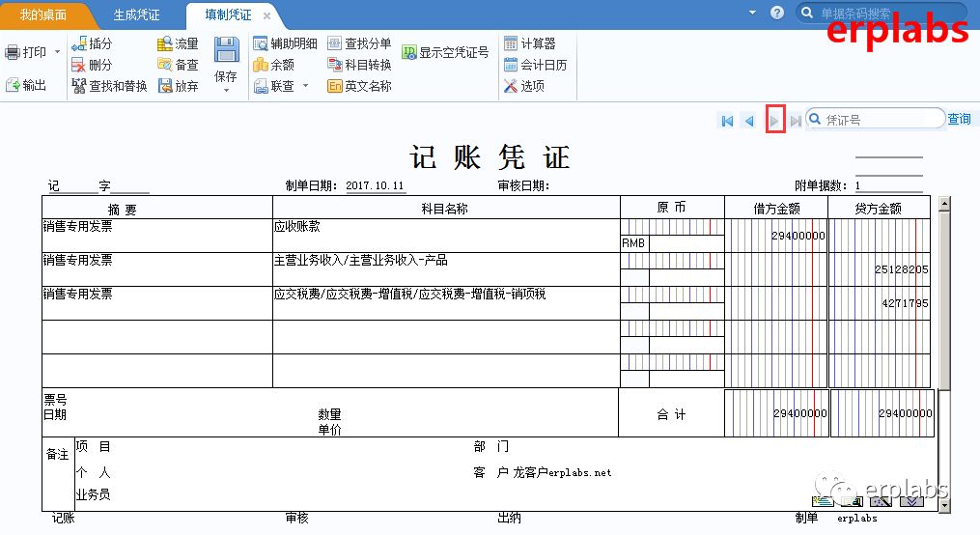Click the 输出 export button
Screen dimensions: 980x535
point(26,85)
